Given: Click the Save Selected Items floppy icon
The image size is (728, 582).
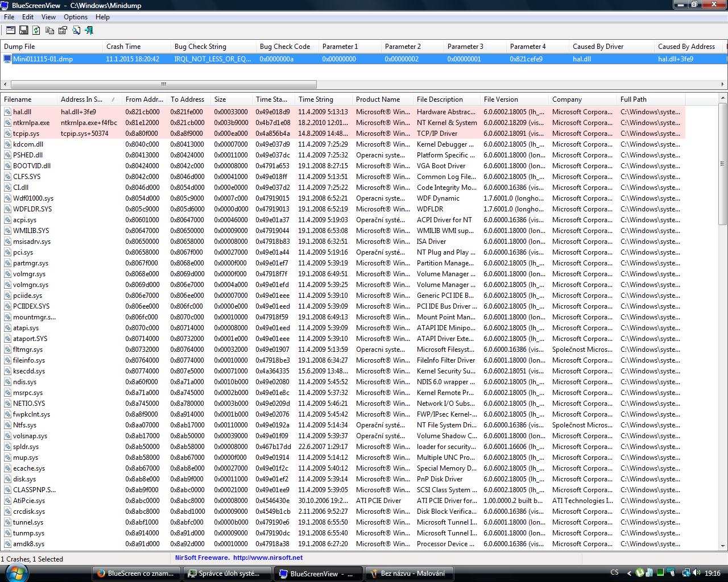Looking at the screenshot, I should click(24, 30).
